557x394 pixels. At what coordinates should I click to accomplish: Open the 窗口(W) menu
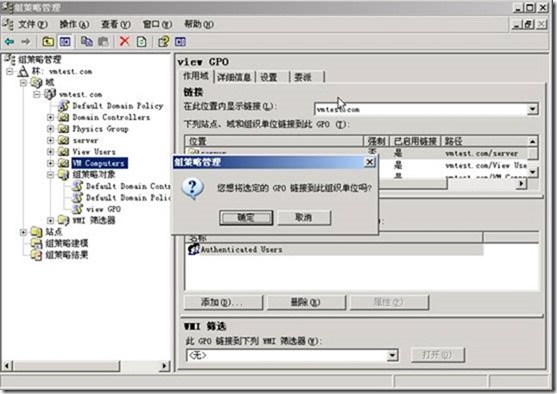157,25
